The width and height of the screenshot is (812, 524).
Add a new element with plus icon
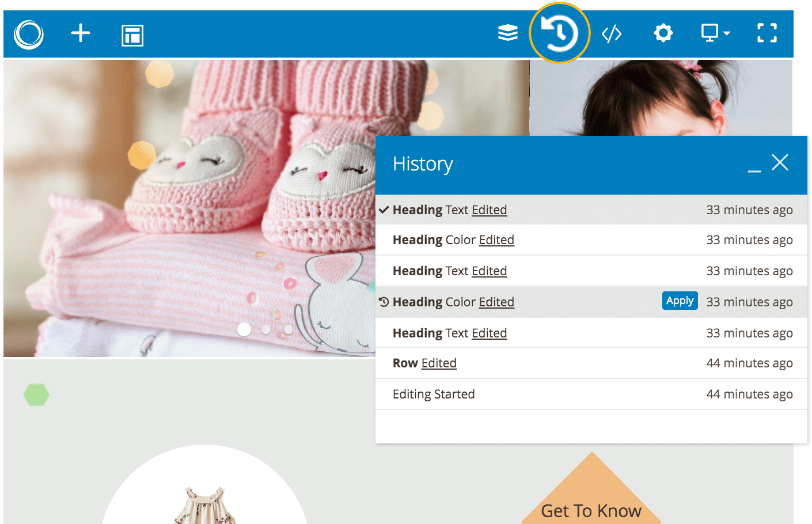81,33
